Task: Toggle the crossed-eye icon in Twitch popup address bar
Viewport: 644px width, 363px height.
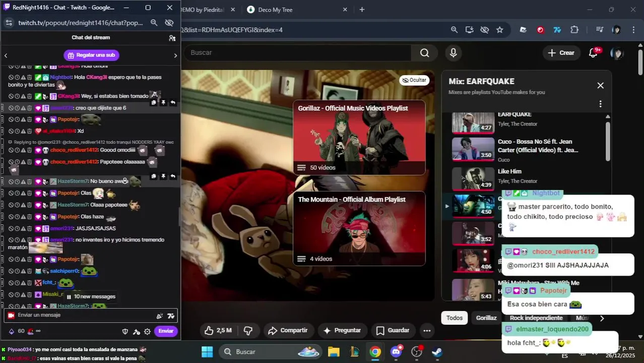Action: pos(169,23)
